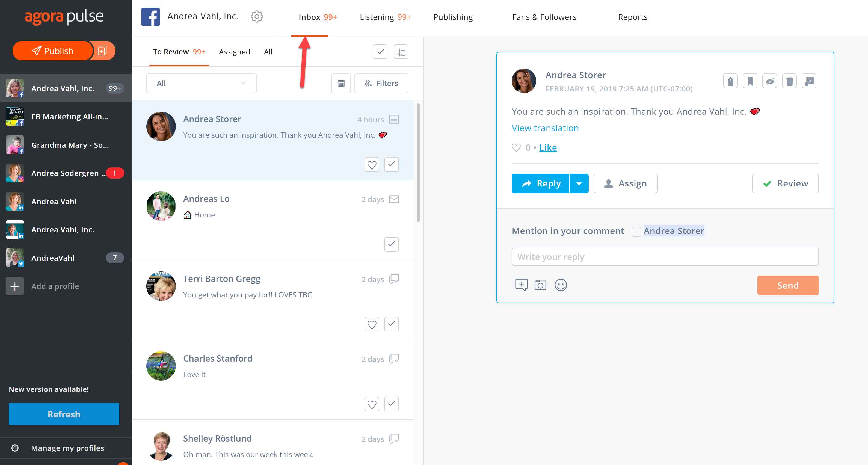This screenshot has width=868, height=465.
Task: Click the Like link under comment
Action: [x=548, y=148]
